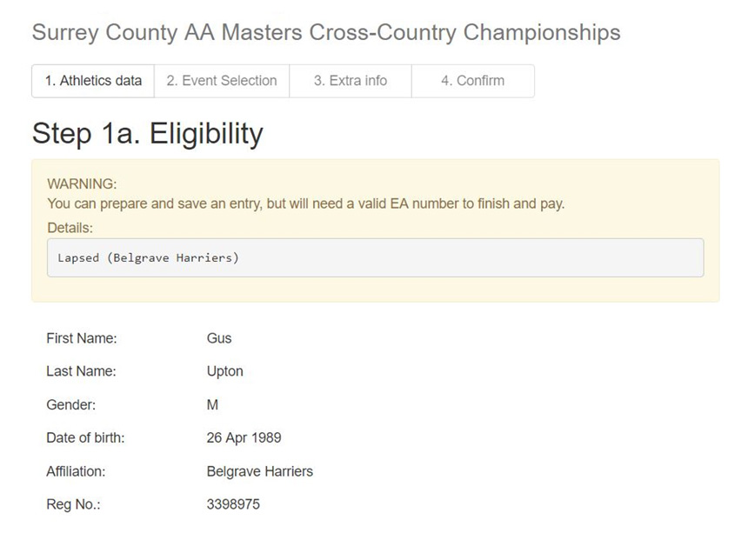Click the 'Affiliation:' field label
748x560 pixels.
[x=76, y=471]
